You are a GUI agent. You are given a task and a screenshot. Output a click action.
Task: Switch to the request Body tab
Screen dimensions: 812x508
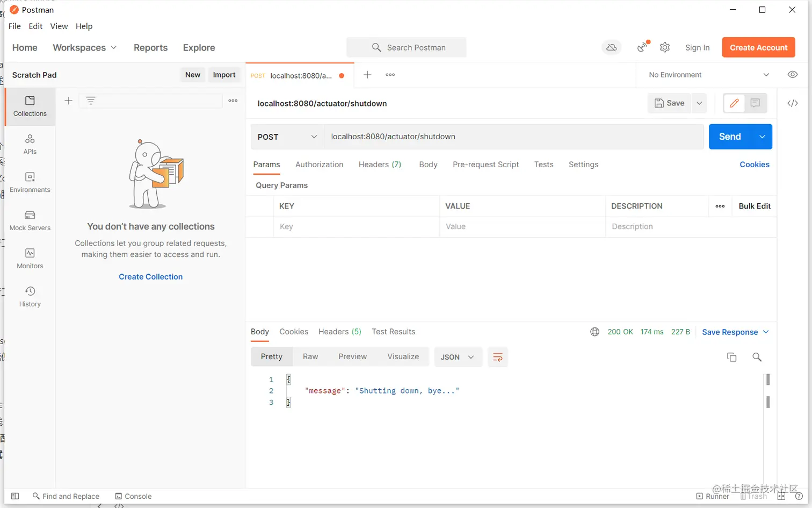click(x=428, y=164)
